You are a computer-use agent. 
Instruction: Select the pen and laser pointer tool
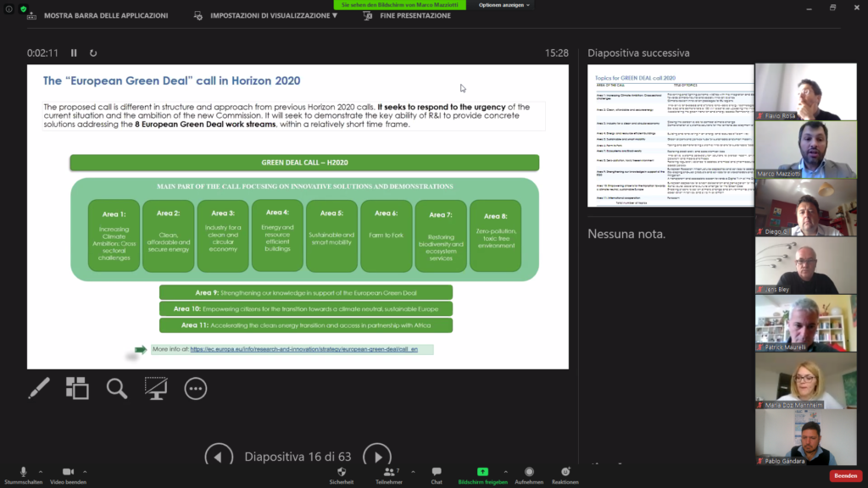pyautogui.click(x=39, y=388)
